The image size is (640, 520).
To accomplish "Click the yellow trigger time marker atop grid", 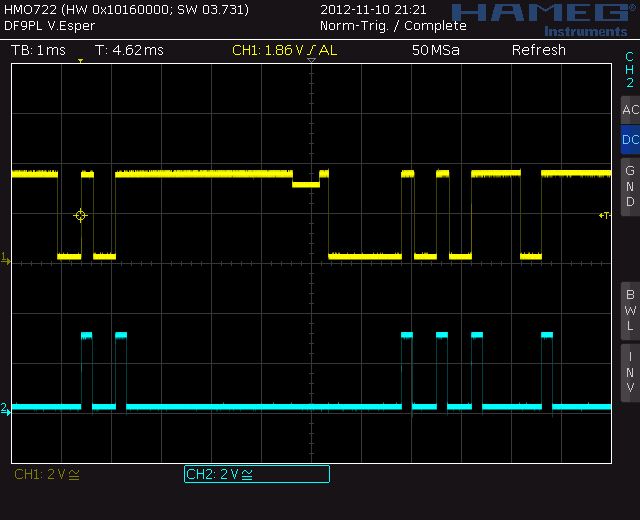I will pos(80,61).
